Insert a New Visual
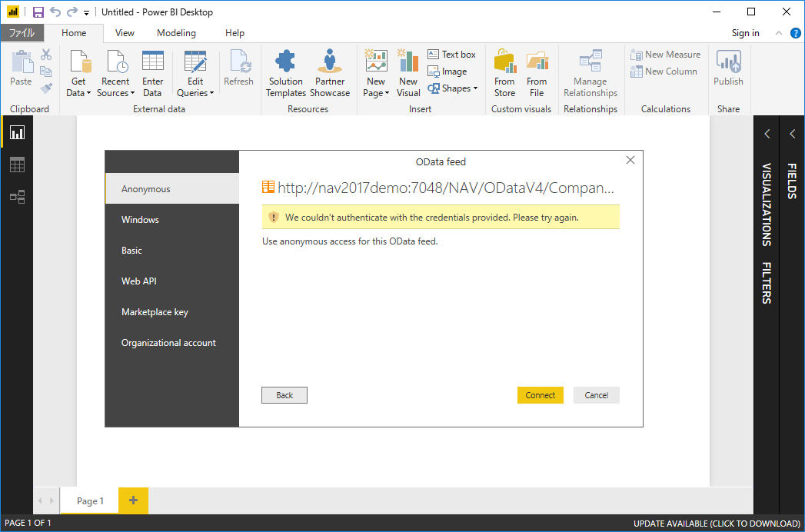805x532 pixels. pos(408,74)
